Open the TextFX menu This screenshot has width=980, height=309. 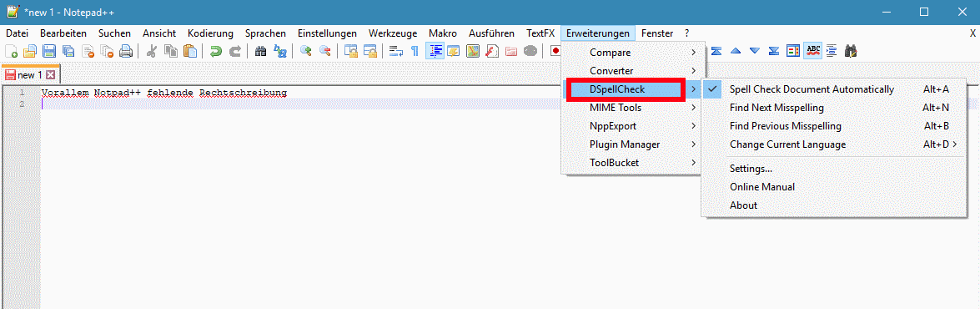coord(540,33)
